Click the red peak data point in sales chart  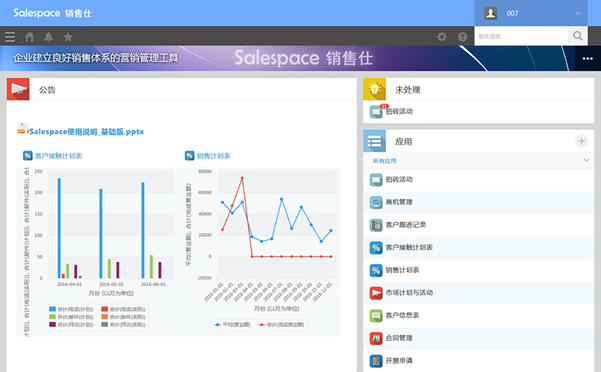point(242,178)
